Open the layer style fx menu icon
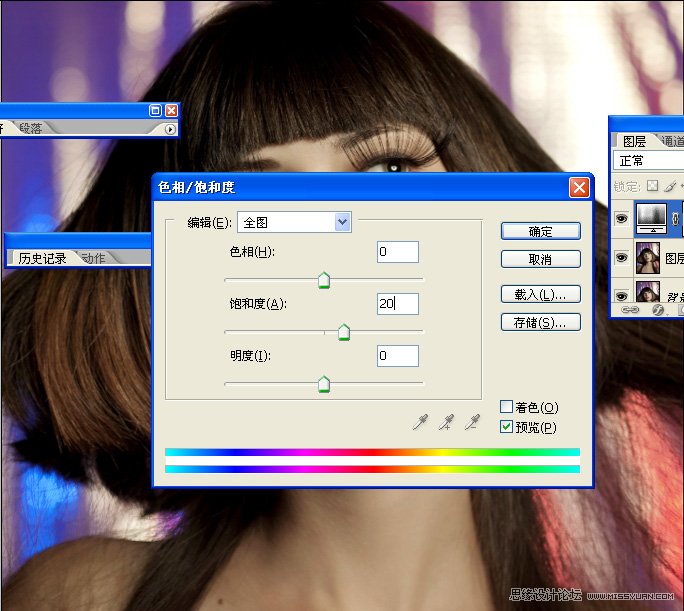This screenshot has width=684, height=611. click(x=658, y=310)
